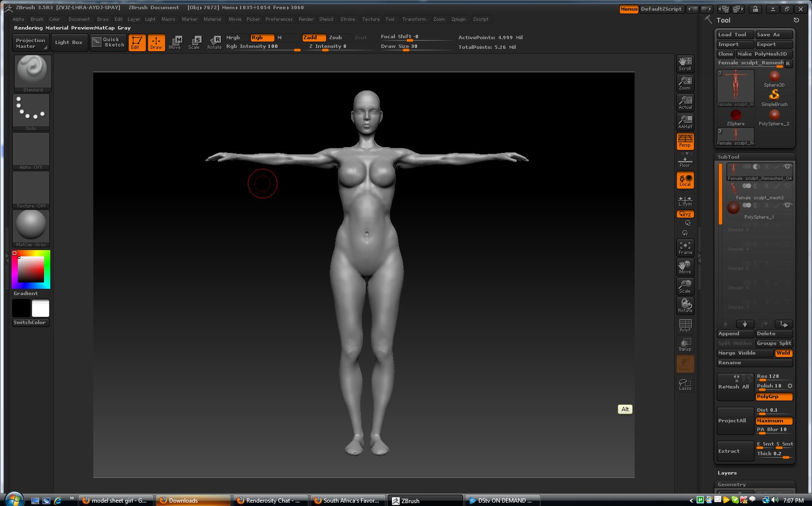This screenshot has height=506, width=812.
Task: Open the Brush menu
Action: (37, 19)
